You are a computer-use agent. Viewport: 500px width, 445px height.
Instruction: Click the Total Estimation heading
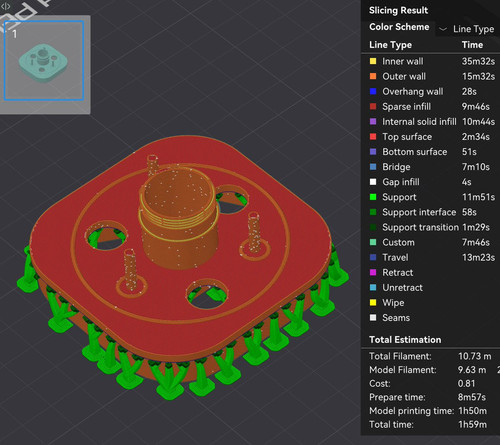405,340
